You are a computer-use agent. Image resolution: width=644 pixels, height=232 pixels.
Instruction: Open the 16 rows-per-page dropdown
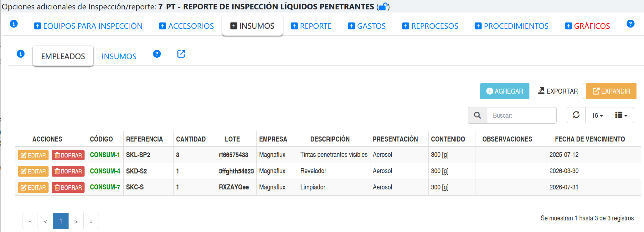coord(597,116)
